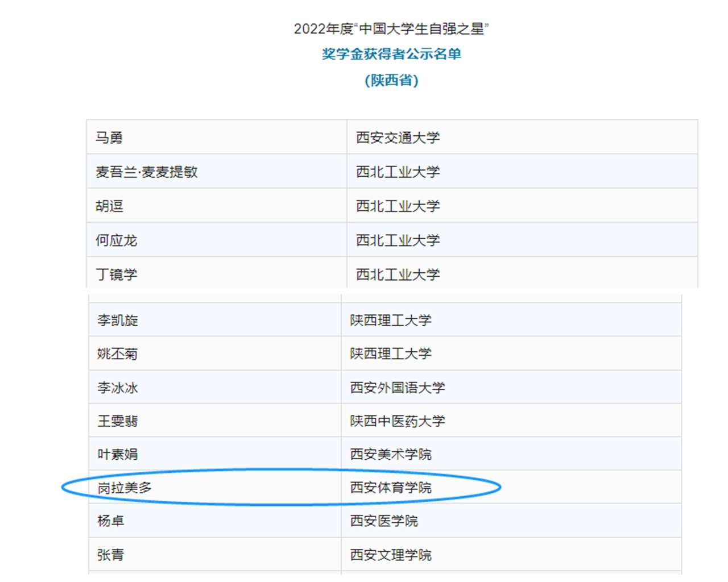The image size is (728, 582).
Task: Click the circled name 岗拉美多
Action: coord(124,488)
